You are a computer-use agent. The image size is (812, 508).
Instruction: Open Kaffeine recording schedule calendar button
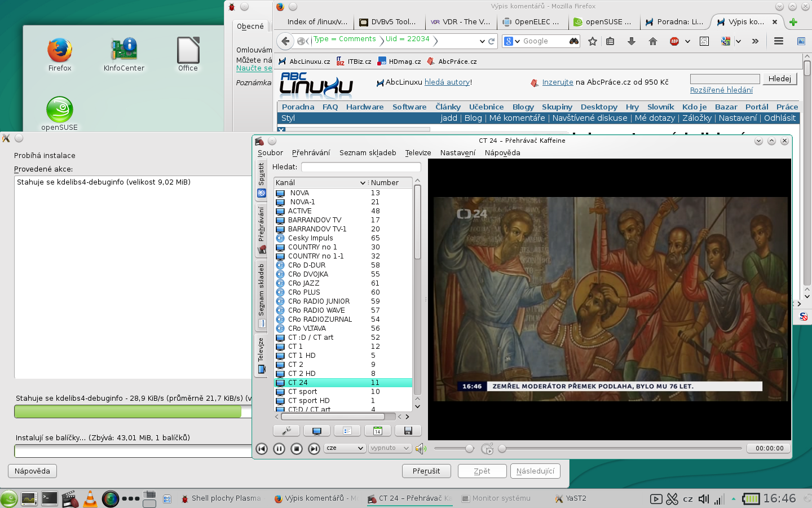pos(378,431)
